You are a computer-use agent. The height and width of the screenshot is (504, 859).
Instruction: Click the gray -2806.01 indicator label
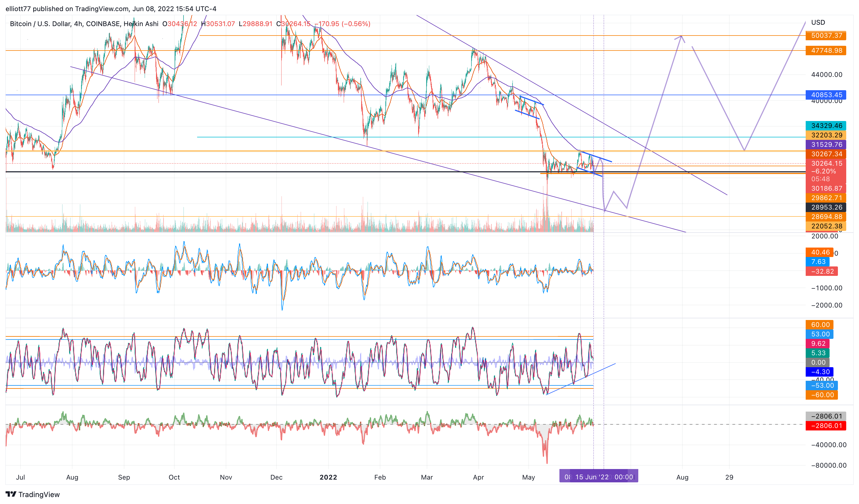826,416
